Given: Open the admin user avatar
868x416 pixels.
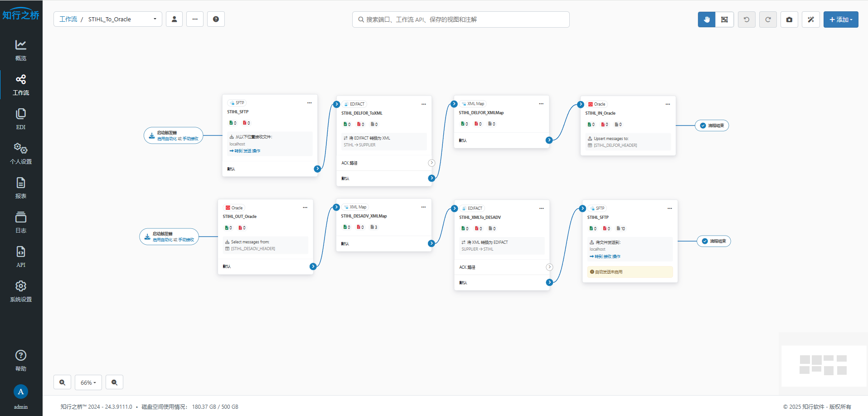Looking at the screenshot, I should pos(21,392).
